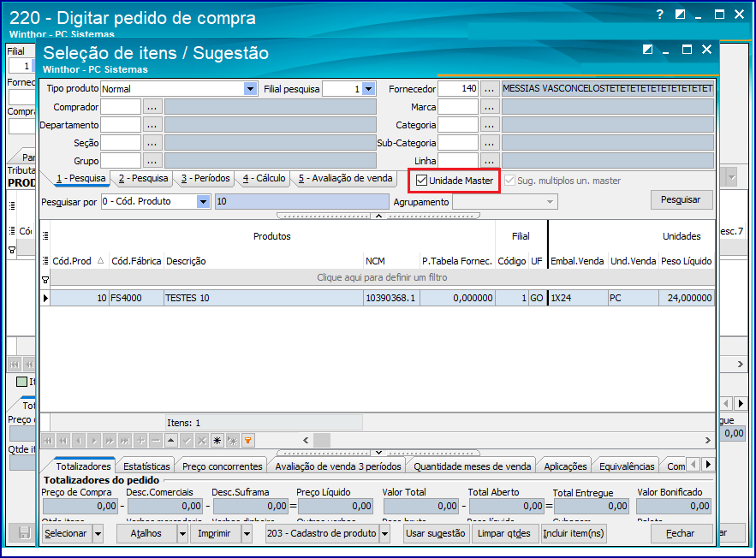Screen dimensions: 756x558
Task: Uncheck the Unidade Master checkbox
Action: coord(421,181)
